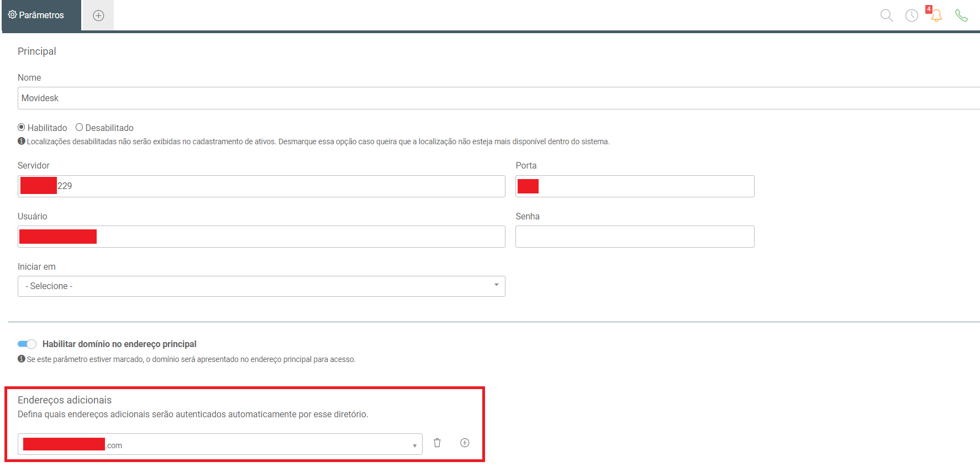This screenshot has width=980, height=472.
Task: Open the search magnifier icon
Action: coord(887,15)
